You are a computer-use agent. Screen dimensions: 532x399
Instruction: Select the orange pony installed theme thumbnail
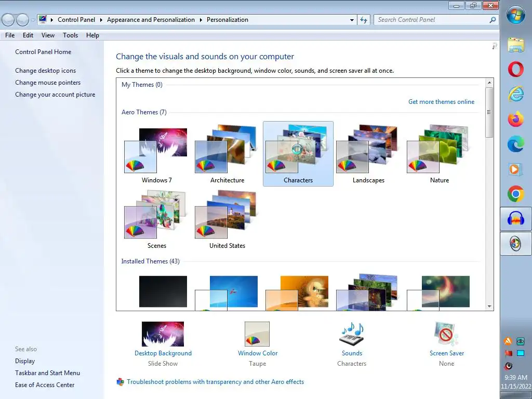298,293
